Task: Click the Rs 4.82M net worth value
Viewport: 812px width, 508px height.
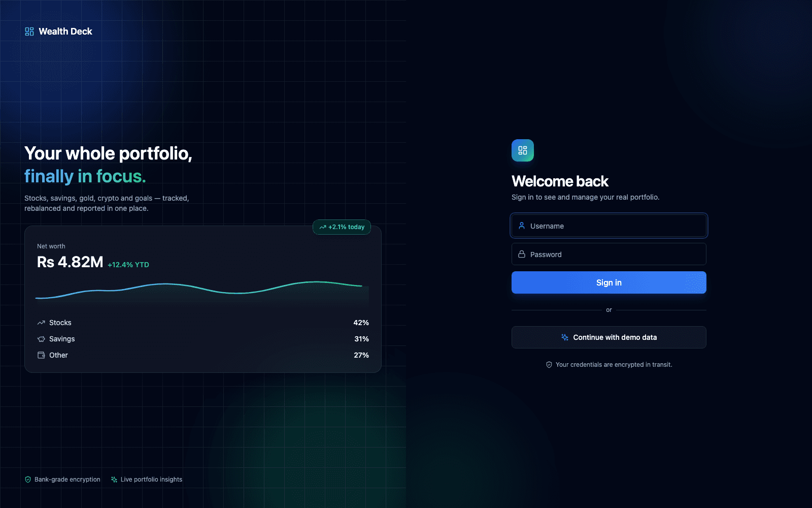Action: pyautogui.click(x=70, y=262)
